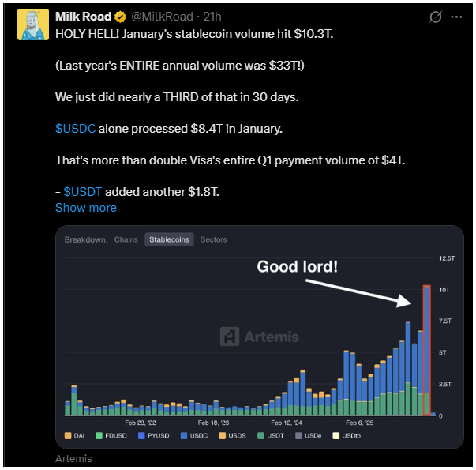Switch to the Sectors breakdown tab
Screen dimensions: 476x470
tap(213, 239)
